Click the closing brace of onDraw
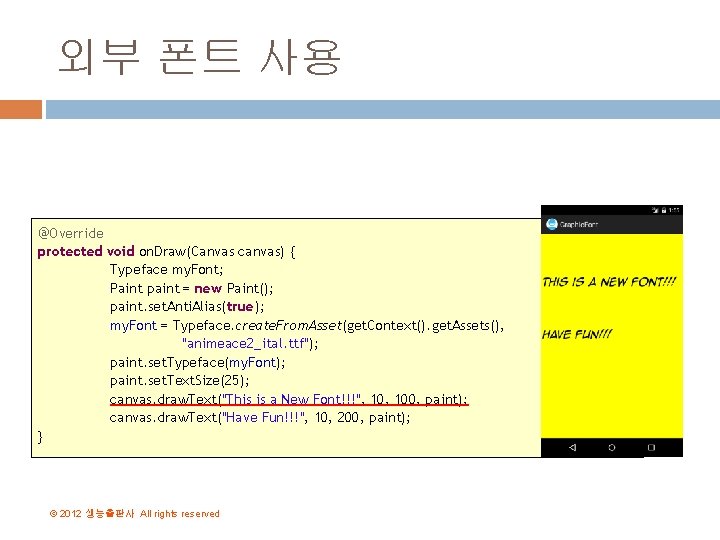The image size is (720, 540). coord(40,436)
